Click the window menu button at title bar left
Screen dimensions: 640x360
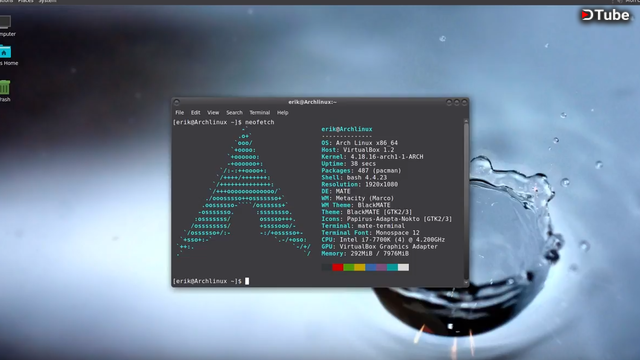(176, 102)
